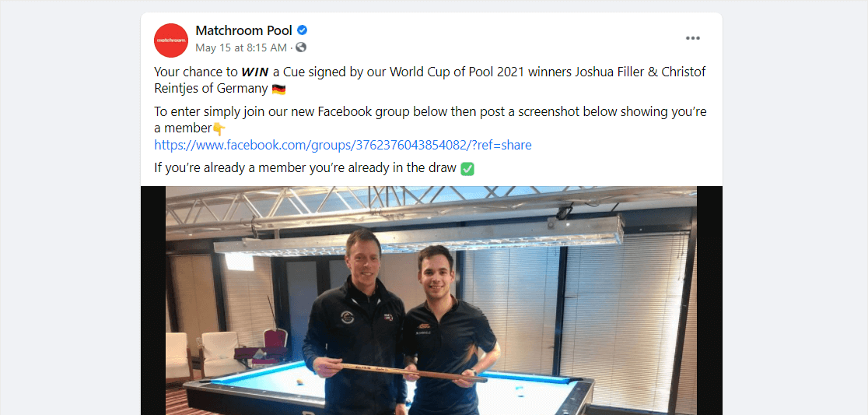Click the "To enter simply join" paragraph

coord(430,120)
